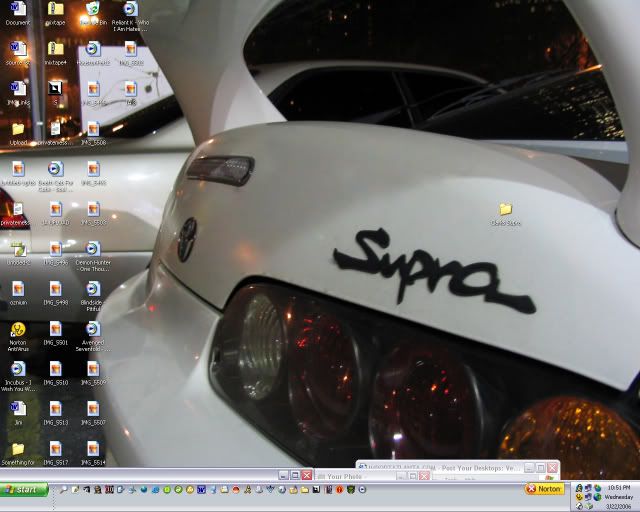This screenshot has width=640, height=512.
Task: Select the Reliant K media file icon
Action: tap(129, 10)
